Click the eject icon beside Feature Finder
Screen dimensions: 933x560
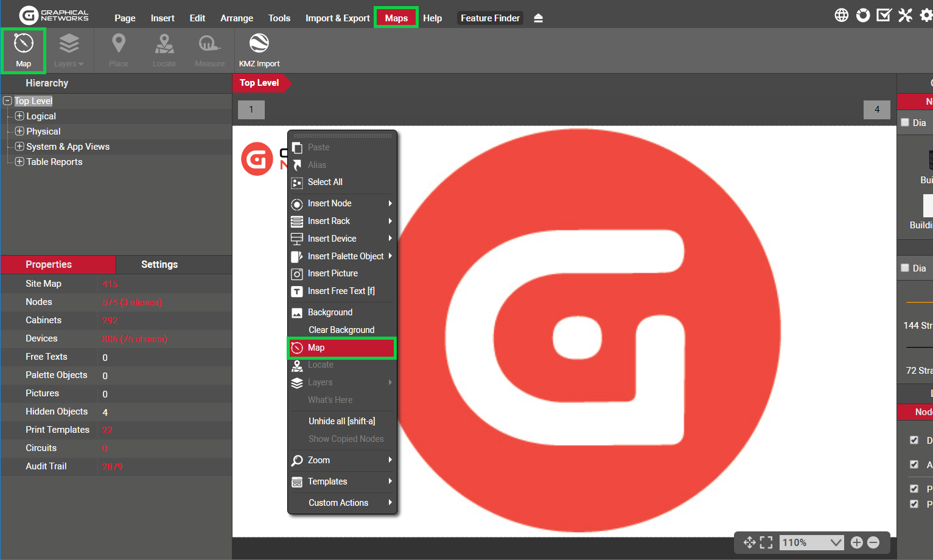538,18
